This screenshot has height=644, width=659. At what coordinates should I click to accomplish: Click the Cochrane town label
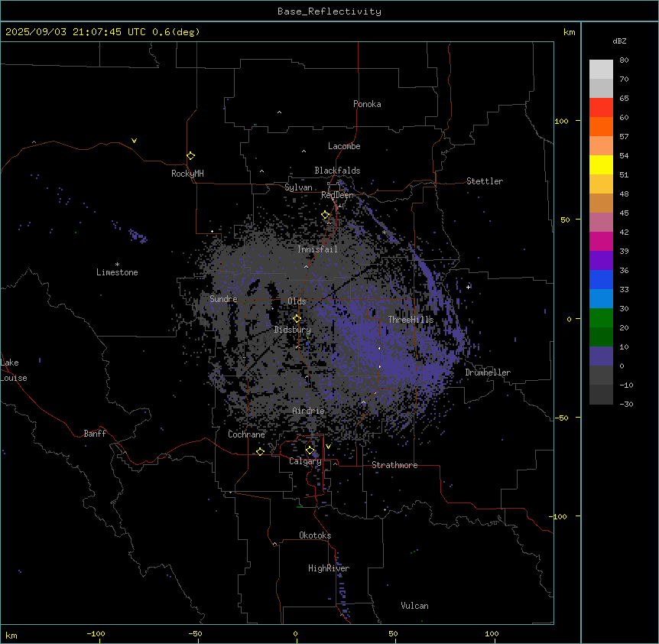246,434
